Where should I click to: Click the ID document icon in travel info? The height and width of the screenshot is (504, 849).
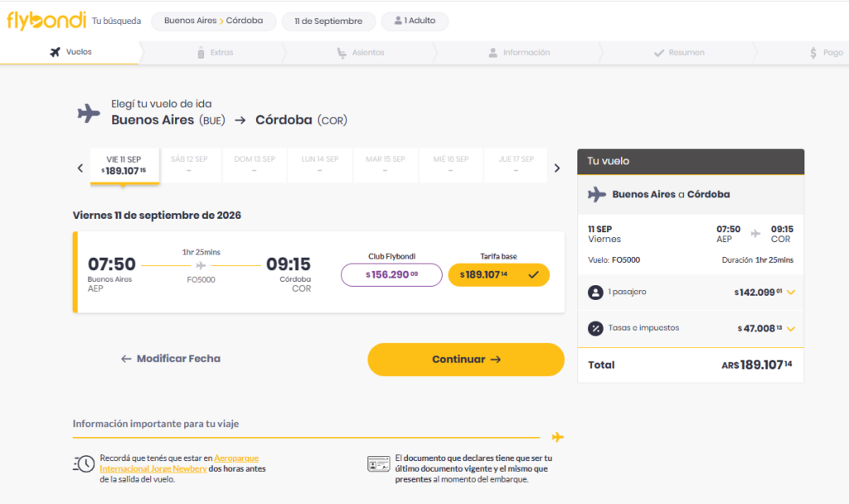coord(378,464)
